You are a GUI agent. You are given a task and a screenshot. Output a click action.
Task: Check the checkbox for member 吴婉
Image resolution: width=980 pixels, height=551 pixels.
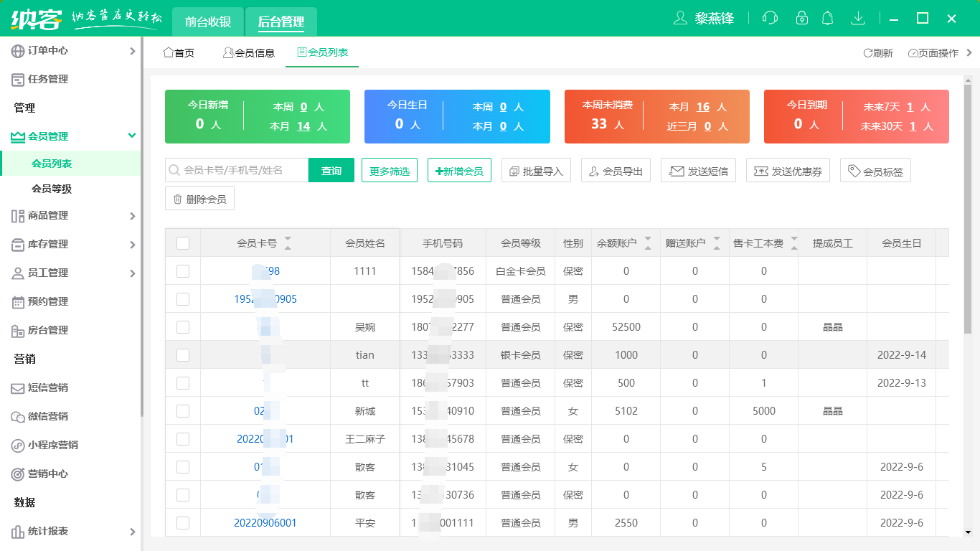(182, 326)
